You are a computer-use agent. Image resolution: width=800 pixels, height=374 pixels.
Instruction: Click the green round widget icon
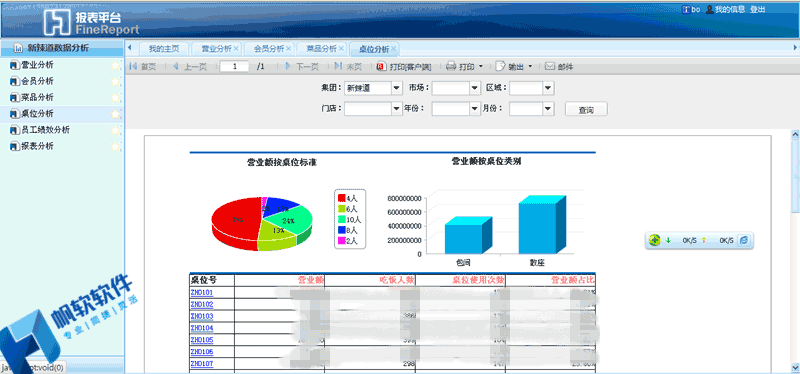coord(655,240)
